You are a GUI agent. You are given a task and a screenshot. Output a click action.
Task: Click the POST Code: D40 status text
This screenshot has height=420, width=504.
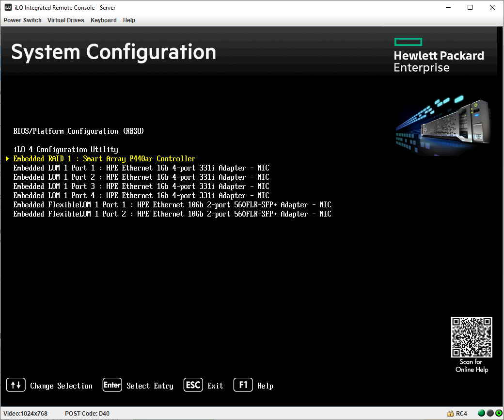(87, 414)
